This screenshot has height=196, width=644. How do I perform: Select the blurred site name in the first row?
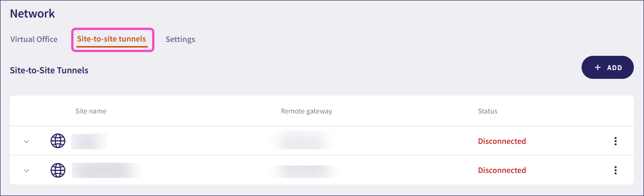coord(89,141)
